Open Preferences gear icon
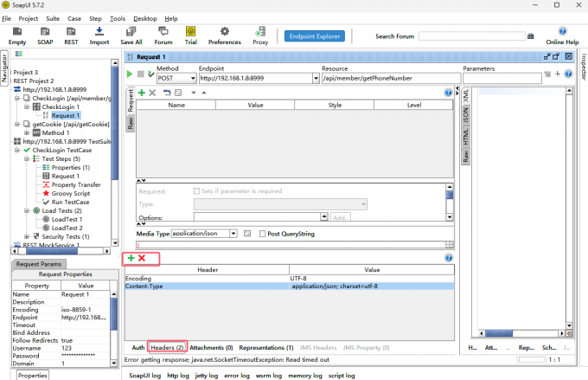The width and height of the screenshot is (588, 380). (225, 36)
